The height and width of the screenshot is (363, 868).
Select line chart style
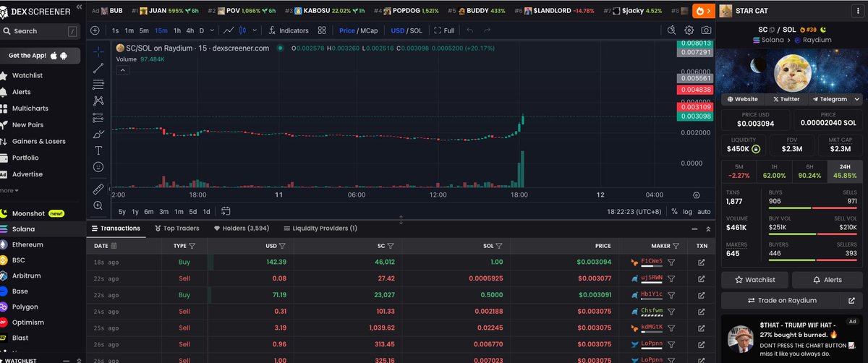coord(229,30)
